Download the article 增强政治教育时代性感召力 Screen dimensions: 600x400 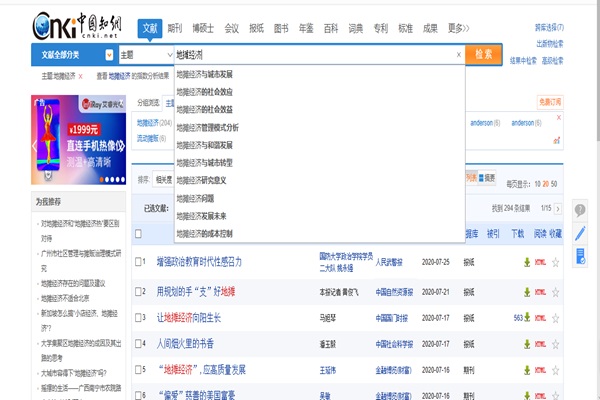(527, 262)
